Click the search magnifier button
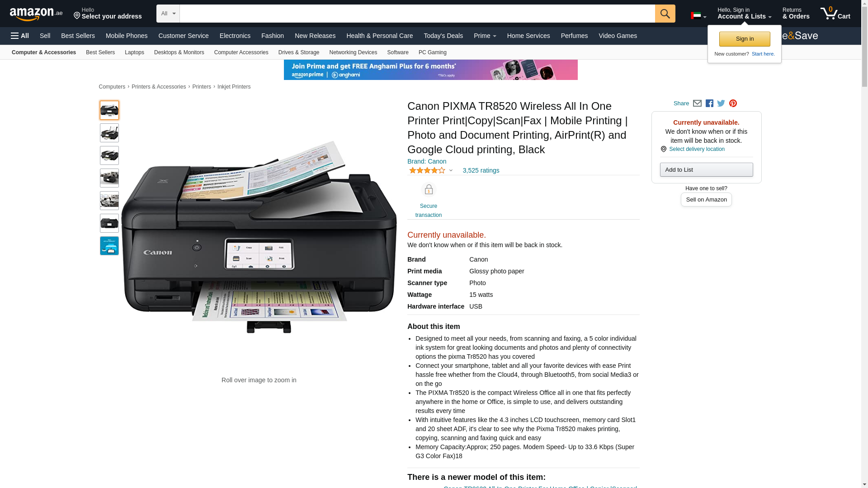The width and height of the screenshot is (868, 488). point(665,14)
